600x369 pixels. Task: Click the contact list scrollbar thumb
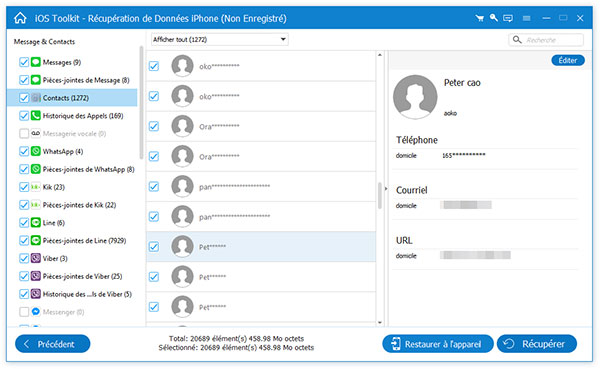380,196
